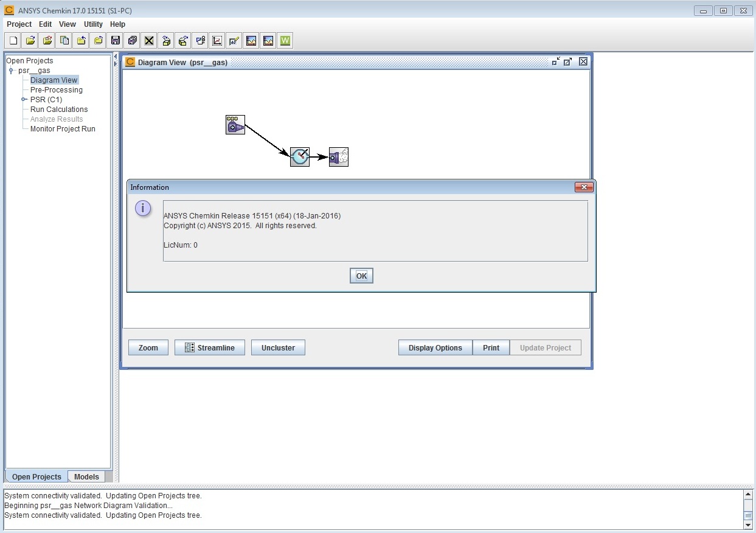
Task: Open the View menu
Action: [68, 24]
